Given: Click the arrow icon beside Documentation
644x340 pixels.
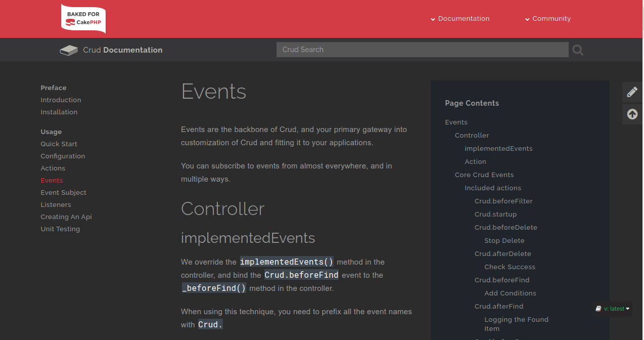Looking at the screenshot, I should pyautogui.click(x=433, y=19).
